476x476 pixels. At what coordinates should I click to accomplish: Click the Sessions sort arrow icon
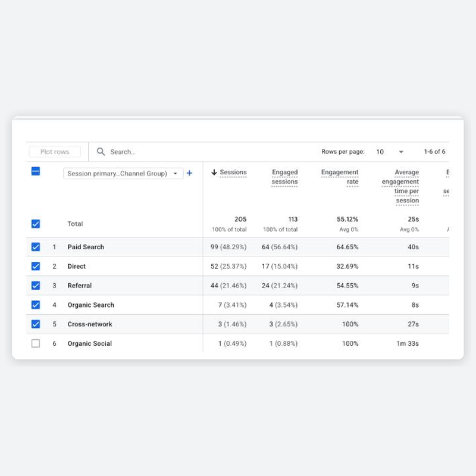tap(214, 172)
